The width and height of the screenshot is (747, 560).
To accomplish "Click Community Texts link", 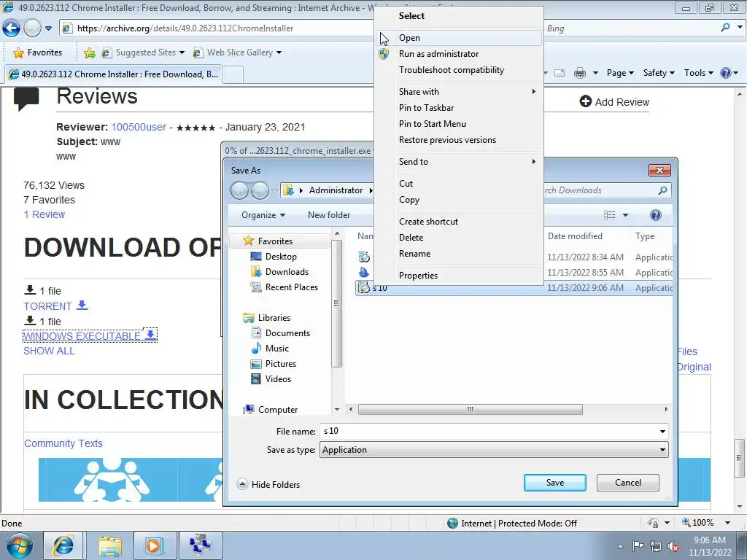I will click(63, 443).
